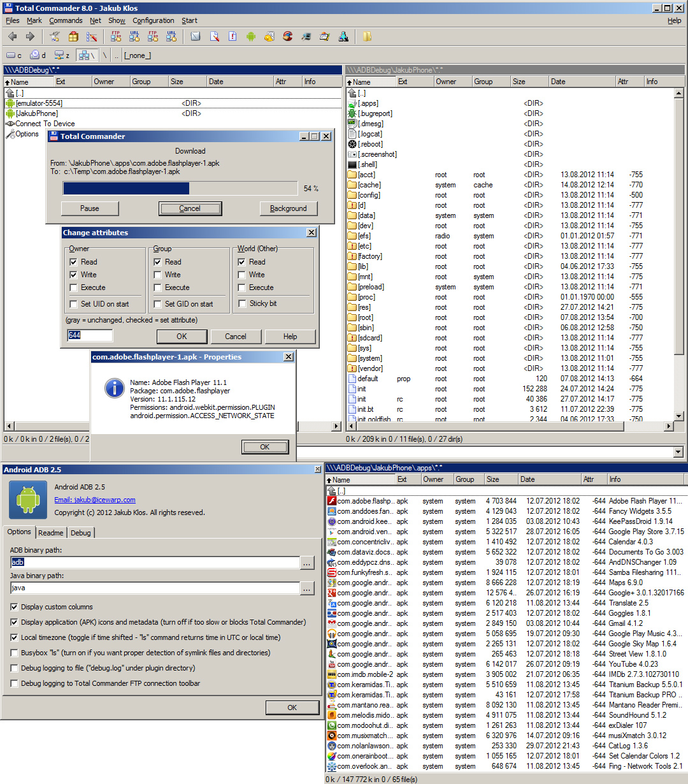Open the [.shell] entry

(x=367, y=164)
